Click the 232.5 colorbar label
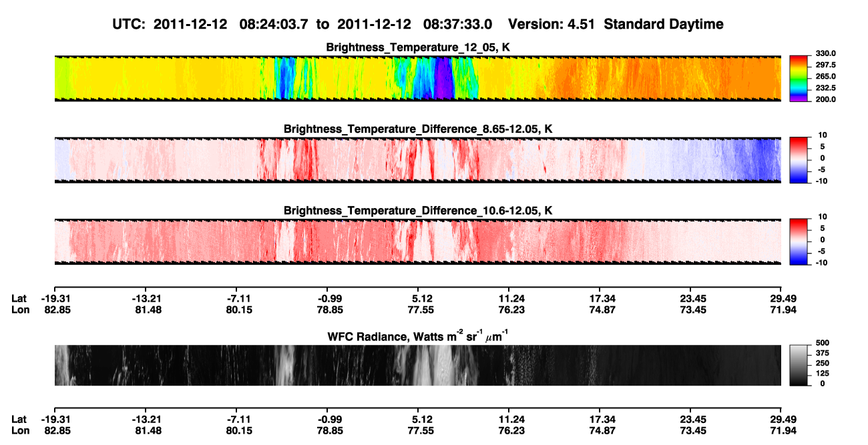Screen dimensions: 868x445 (x=827, y=88)
